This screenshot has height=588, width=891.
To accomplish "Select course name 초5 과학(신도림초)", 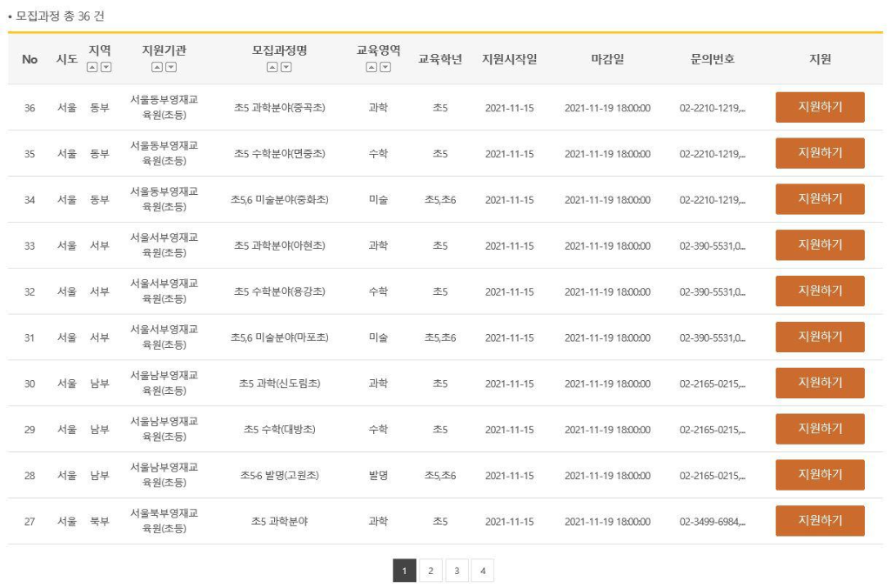I will click(x=279, y=384).
